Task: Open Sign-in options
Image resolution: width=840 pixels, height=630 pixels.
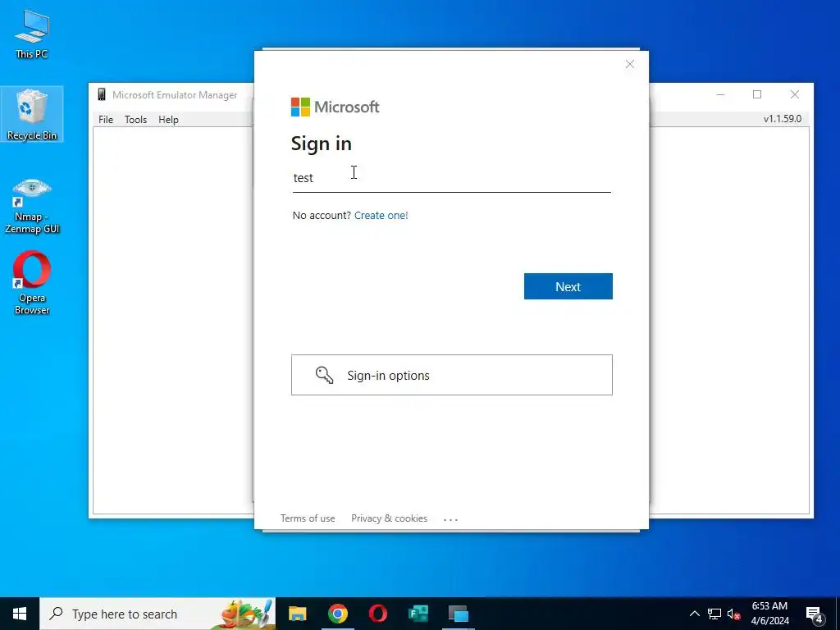Action: coord(452,375)
